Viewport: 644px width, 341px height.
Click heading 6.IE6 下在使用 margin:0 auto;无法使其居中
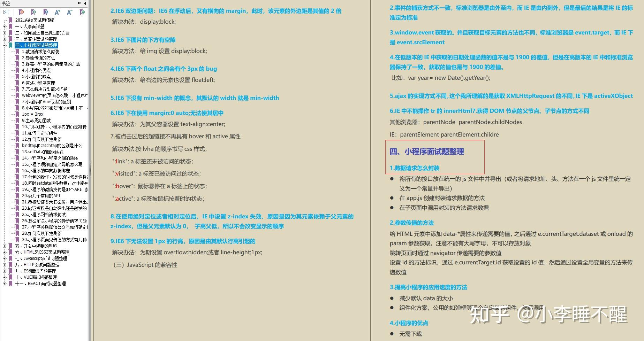coord(167,113)
